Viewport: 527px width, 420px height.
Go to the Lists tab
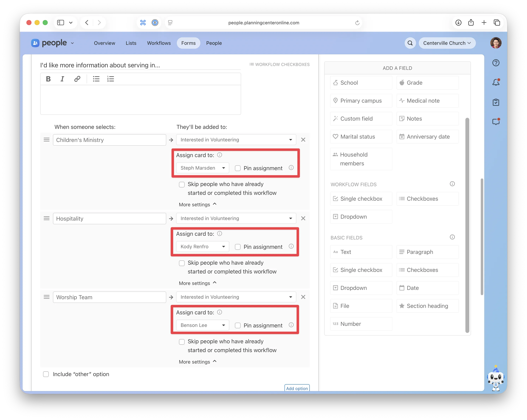click(131, 43)
